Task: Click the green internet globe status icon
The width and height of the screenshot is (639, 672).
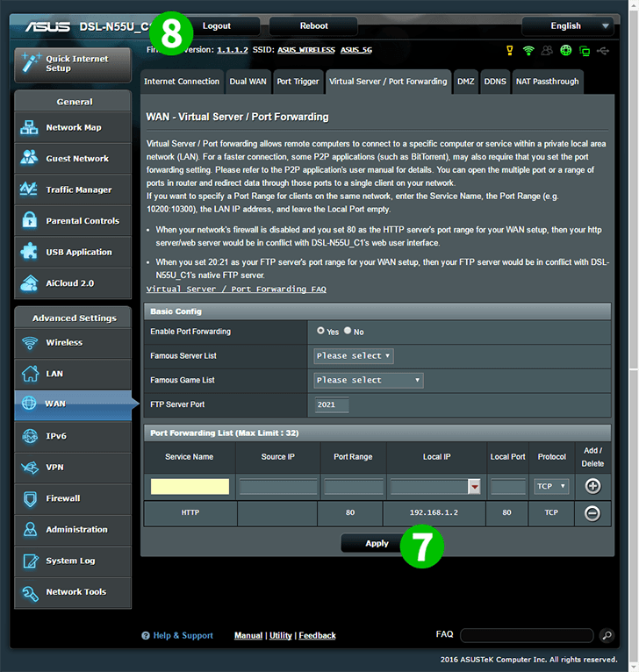Action: pos(565,51)
